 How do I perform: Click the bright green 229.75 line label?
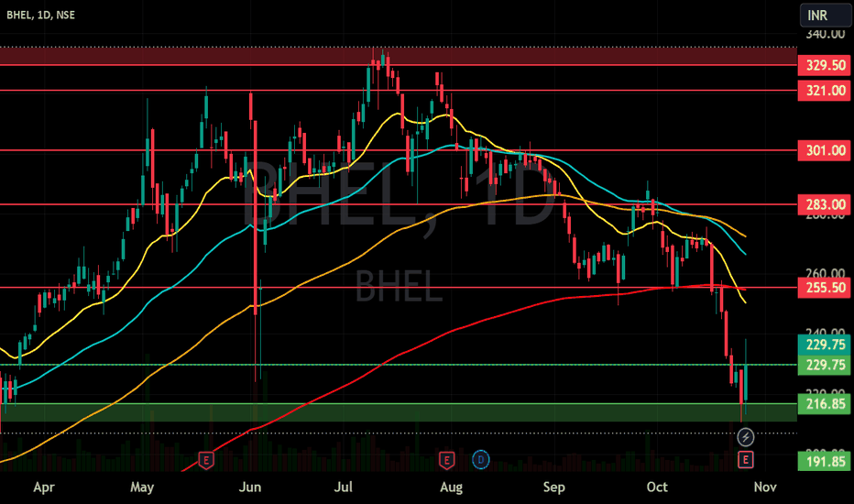pyautogui.click(x=825, y=365)
